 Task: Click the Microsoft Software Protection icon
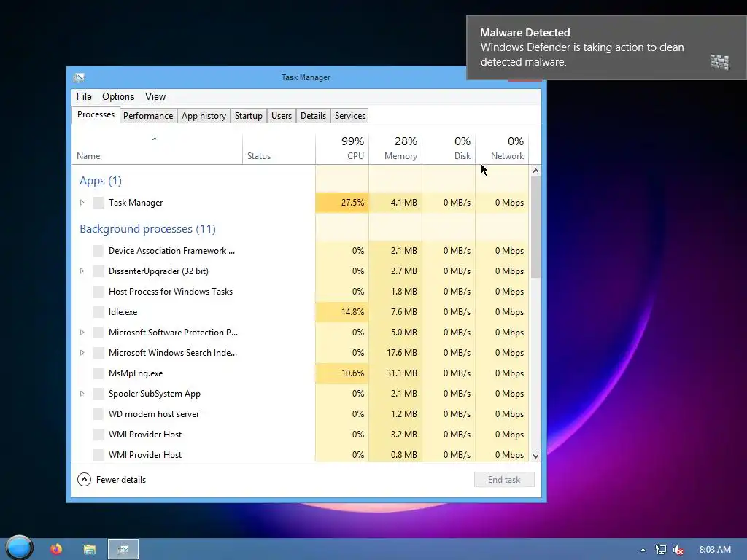click(x=98, y=332)
